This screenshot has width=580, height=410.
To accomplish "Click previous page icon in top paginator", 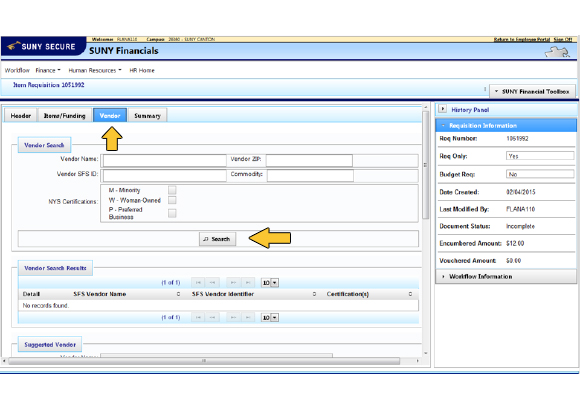I will (x=212, y=282).
